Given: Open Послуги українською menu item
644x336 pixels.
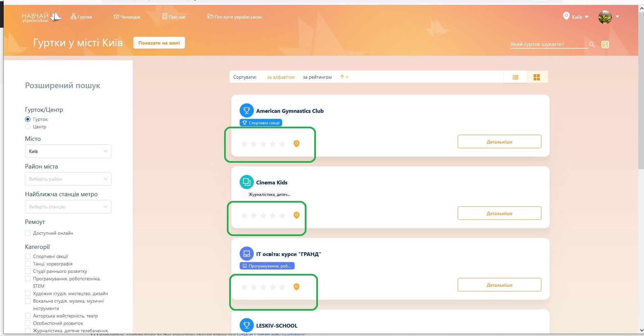Looking at the screenshot, I should tap(235, 17).
